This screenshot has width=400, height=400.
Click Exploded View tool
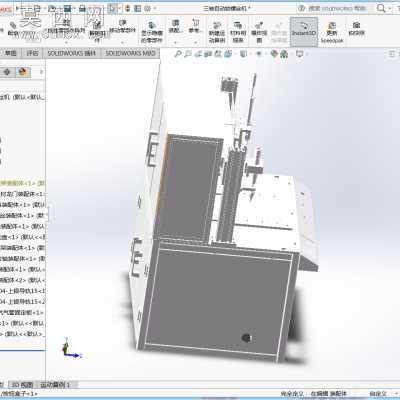[x=259, y=32]
